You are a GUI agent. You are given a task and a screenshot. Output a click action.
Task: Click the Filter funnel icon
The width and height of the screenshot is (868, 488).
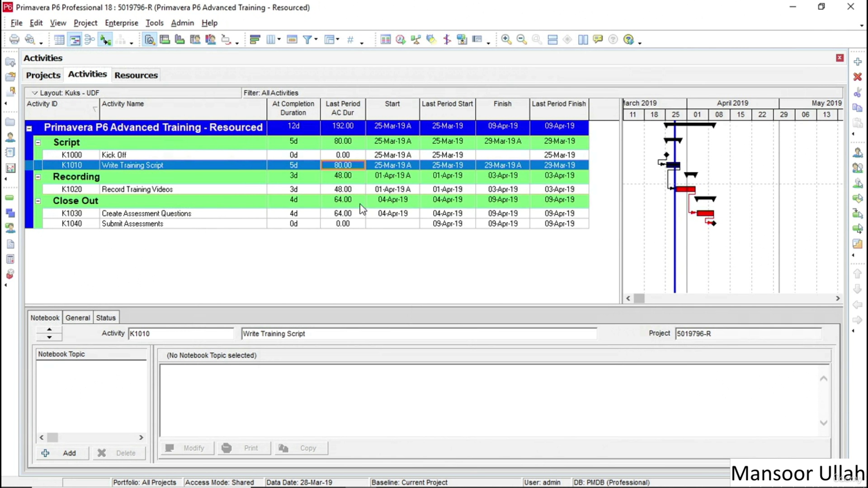[x=307, y=40]
